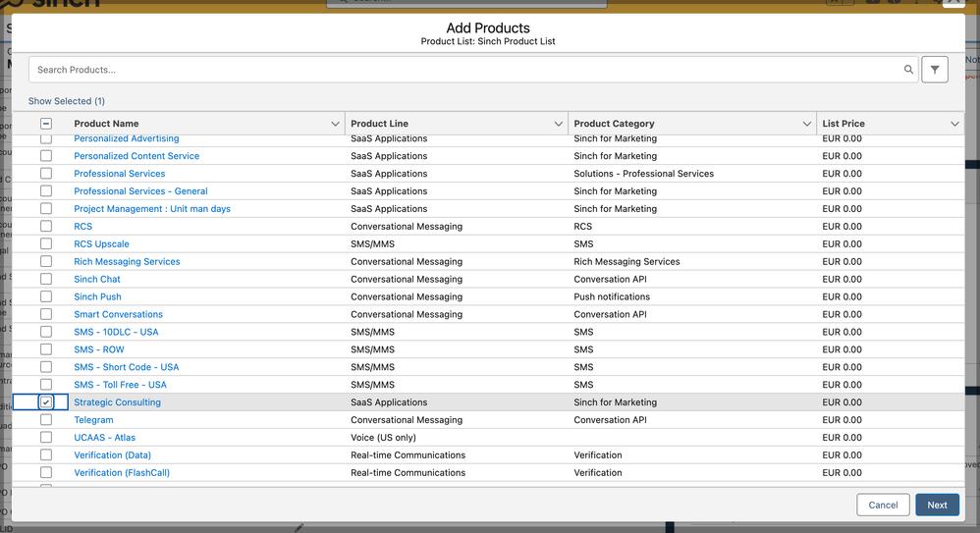This screenshot has width=980, height=533.
Task: Check the SMS - 10DLC - USA checkbox
Action: 46,332
